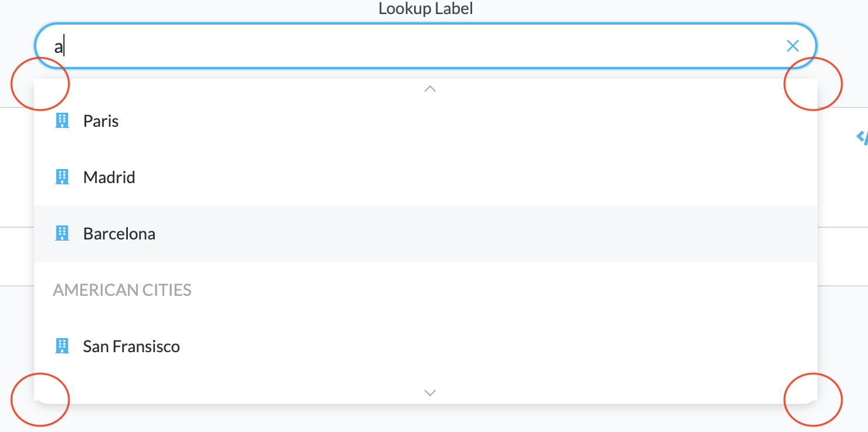Open the code view via blue code icon

[x=863, y=138]
